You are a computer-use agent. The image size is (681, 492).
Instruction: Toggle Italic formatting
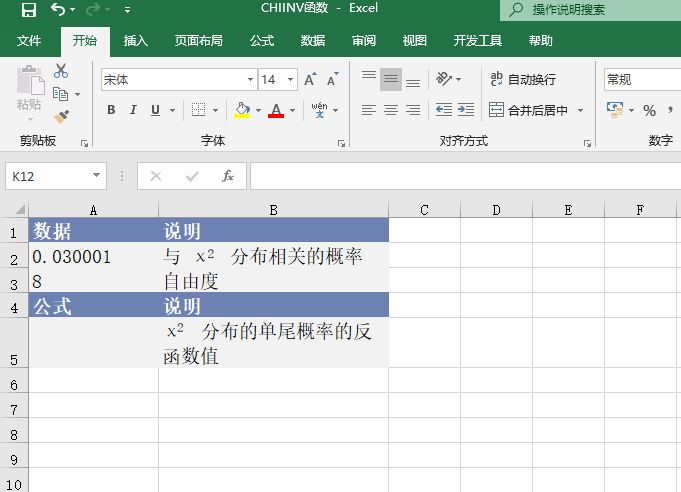tap(134, 110)
